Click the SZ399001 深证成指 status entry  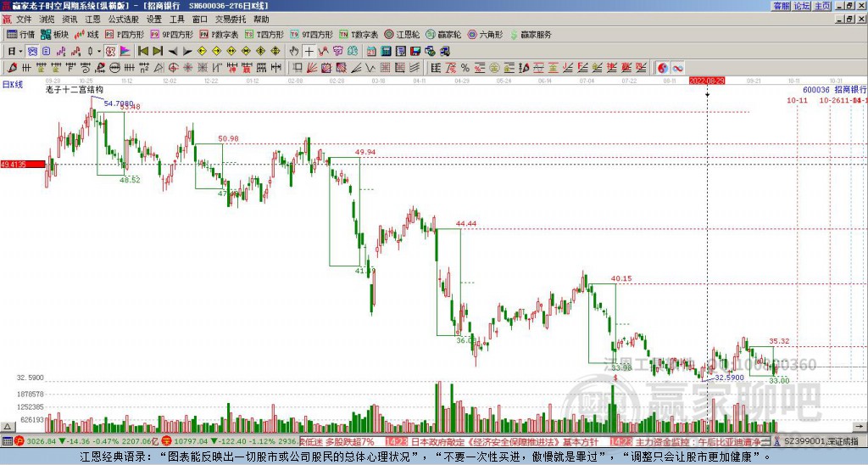[x=821, y=442]
